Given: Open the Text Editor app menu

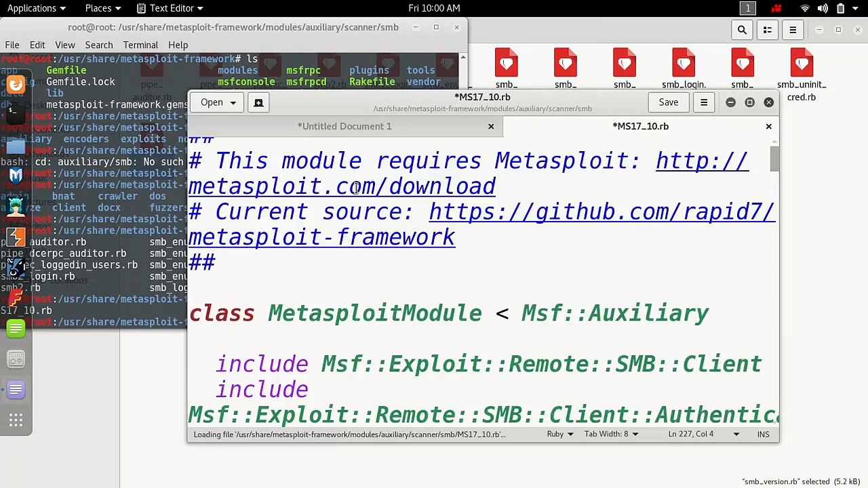Looking at the screenshot, I should tap(170, 8).
